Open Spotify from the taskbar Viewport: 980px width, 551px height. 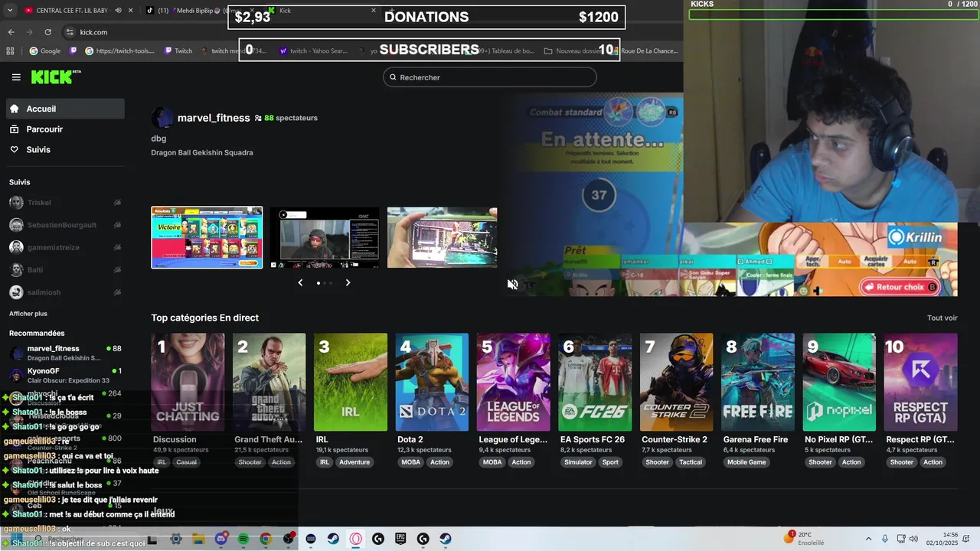[x=243, y=539]
